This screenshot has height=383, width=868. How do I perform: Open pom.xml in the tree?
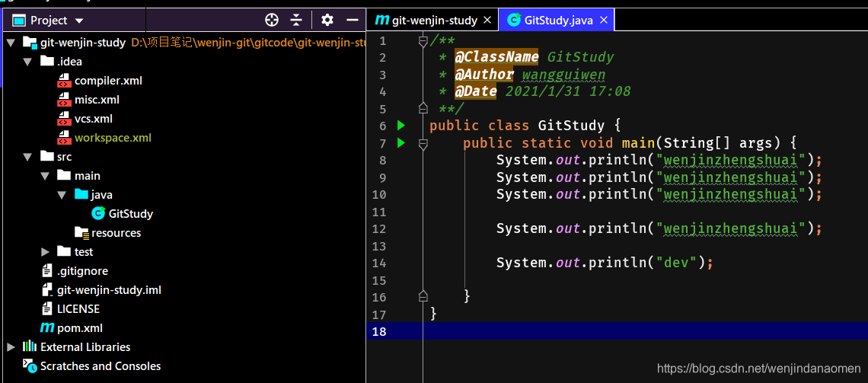80,328
